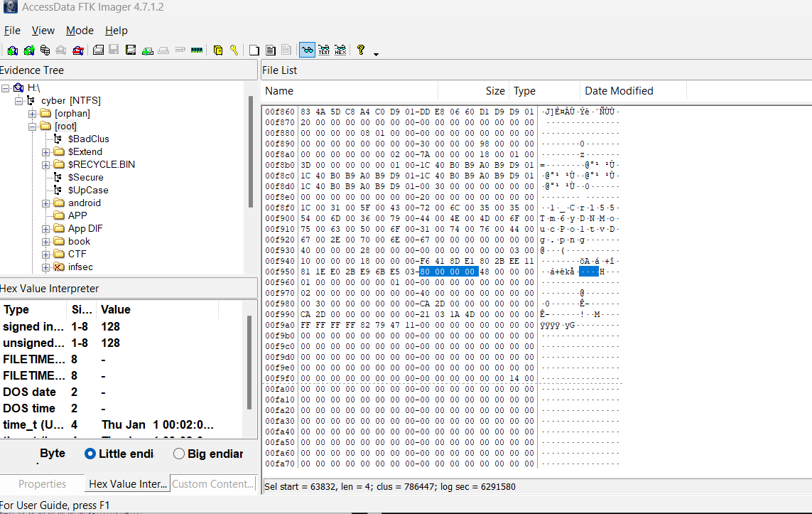
Task: Click the Capture Memory chip icon
Action: pos(197,50)
